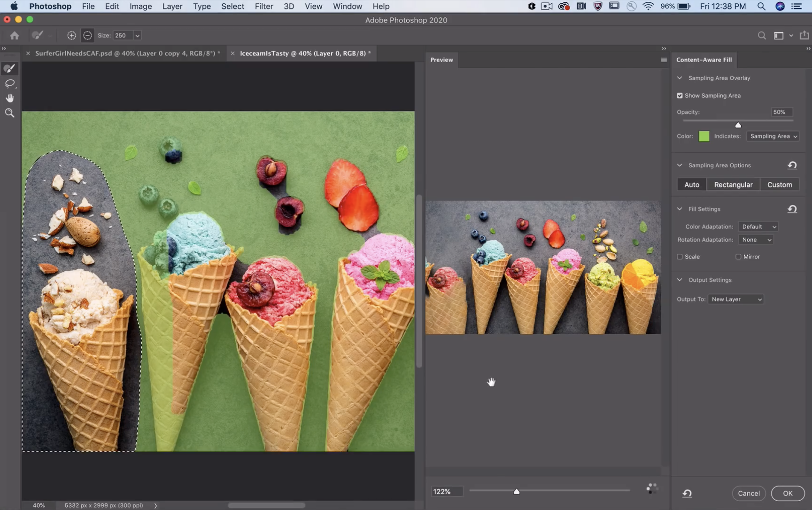
Task: Open the Indicates Sampling Area dropdown
Action: pos(773,136)
